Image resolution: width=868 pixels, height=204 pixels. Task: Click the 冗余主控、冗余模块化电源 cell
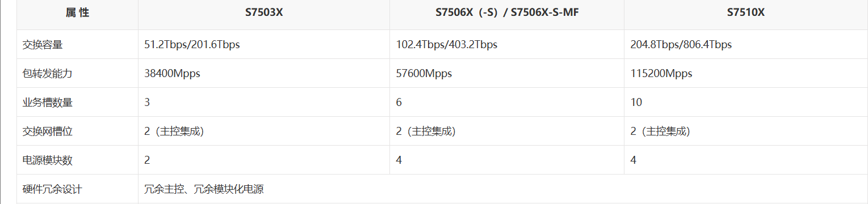pos(204,189)
